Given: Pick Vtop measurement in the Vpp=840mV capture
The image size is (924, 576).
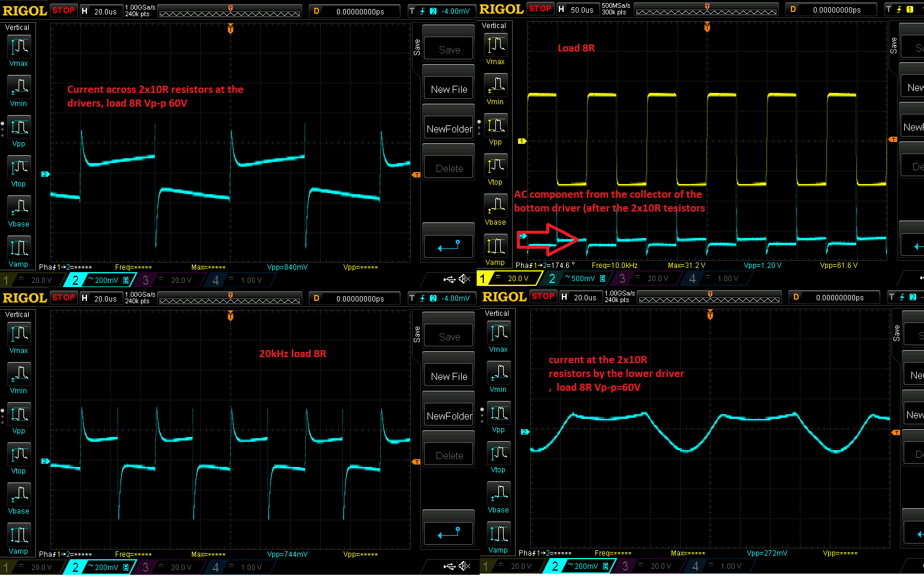Looking at the screenshot, I should click(x=19, y=167).
